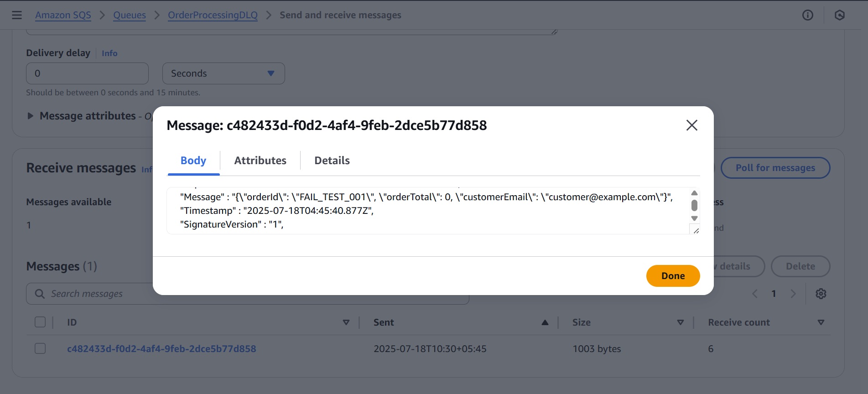Navigate to the OrderProcessingDLQ breadcrumb link

[212, 15]
